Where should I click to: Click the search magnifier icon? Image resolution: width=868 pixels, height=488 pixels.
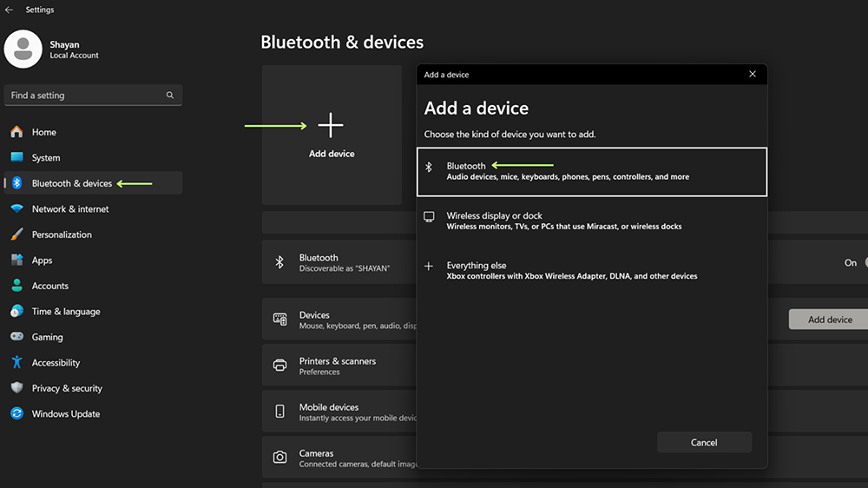coord(169,96)
